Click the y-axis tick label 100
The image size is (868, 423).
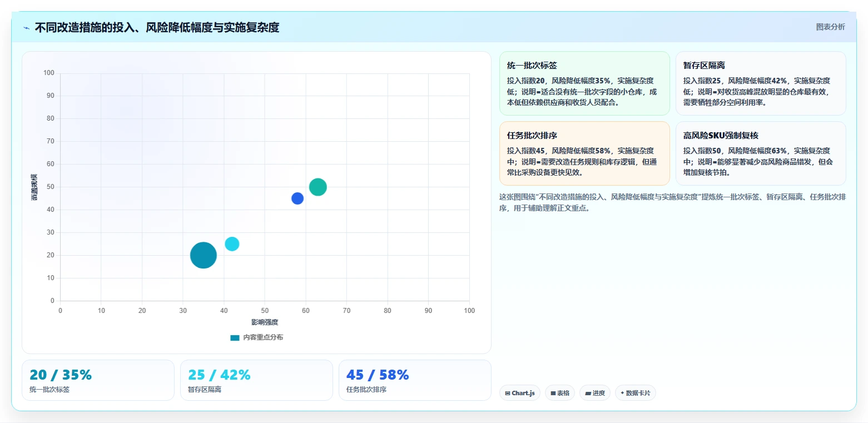click(49, 73)
